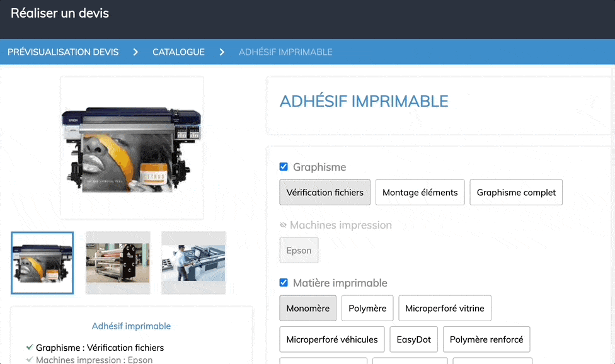Select the laminator machine thumbnail

coord(118,263)
